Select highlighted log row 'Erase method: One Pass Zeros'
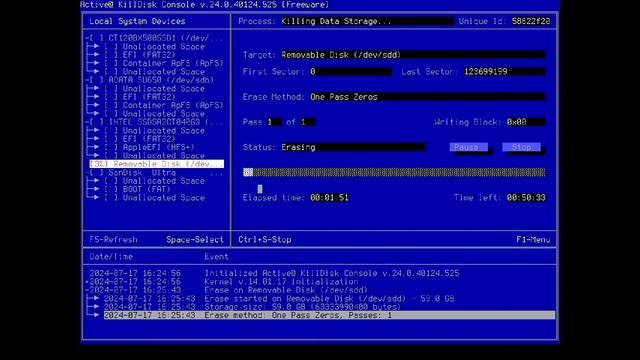Screen dimensions: 640x360 click(329, 316)
